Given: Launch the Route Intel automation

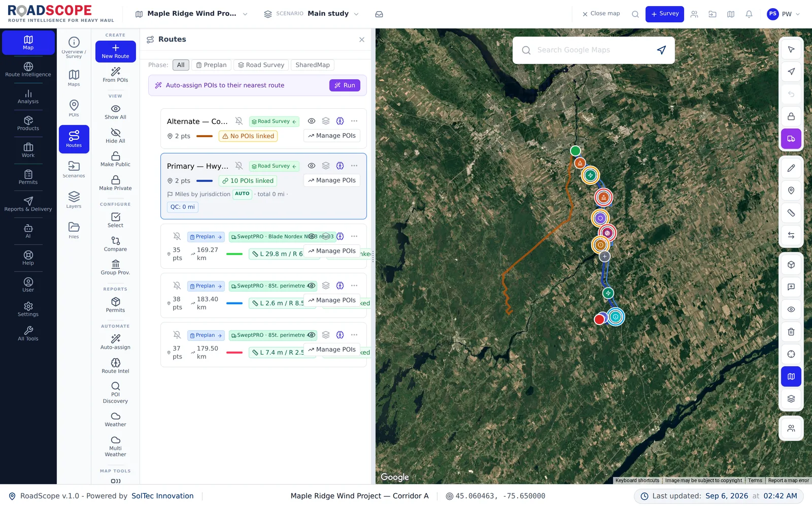Looking at the screenshot, I should [115, 366].
